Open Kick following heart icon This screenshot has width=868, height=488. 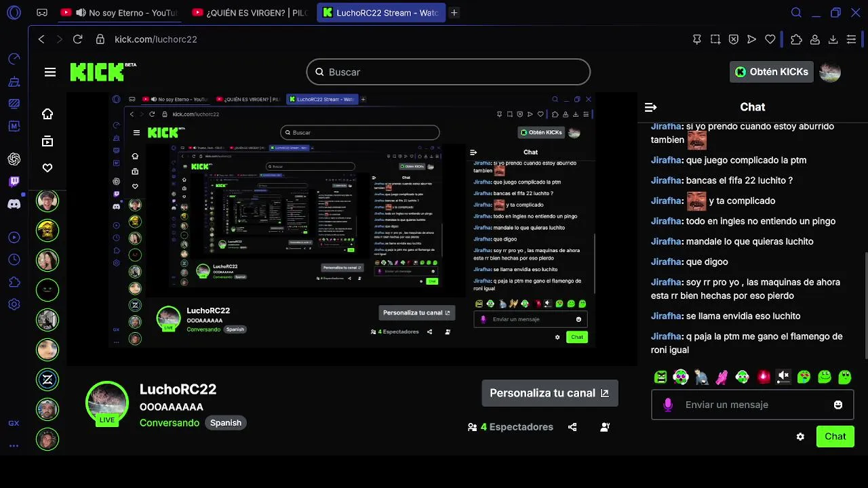[x=47, y=167]
